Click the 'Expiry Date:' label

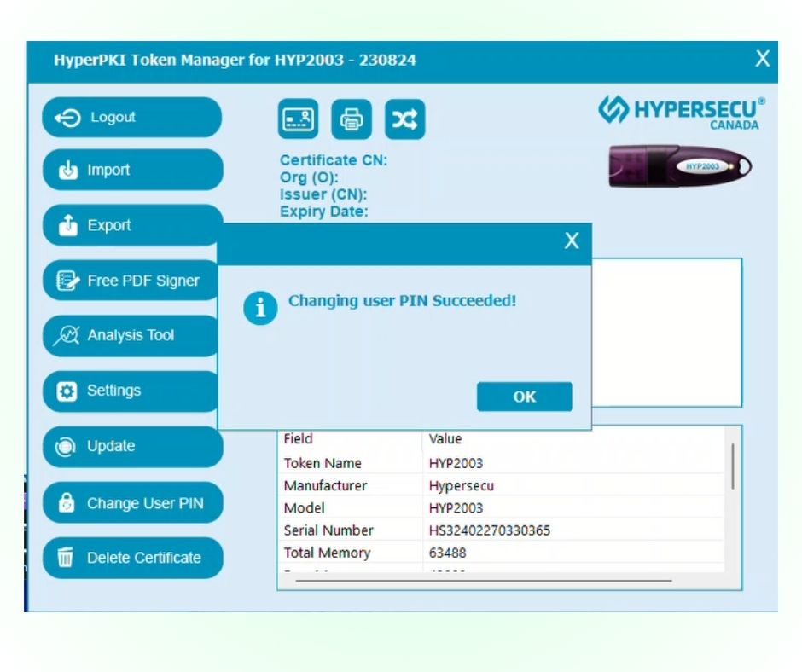tap(323, 211)
